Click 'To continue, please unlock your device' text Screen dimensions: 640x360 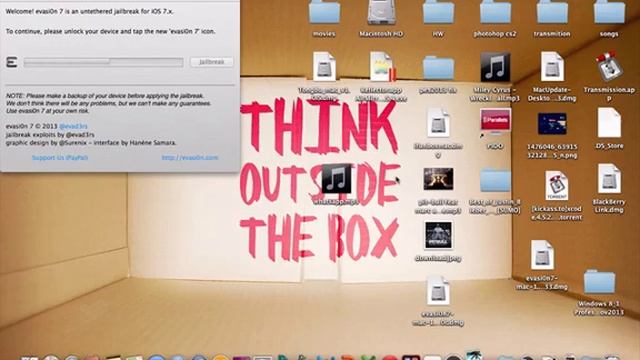(110, 31)
